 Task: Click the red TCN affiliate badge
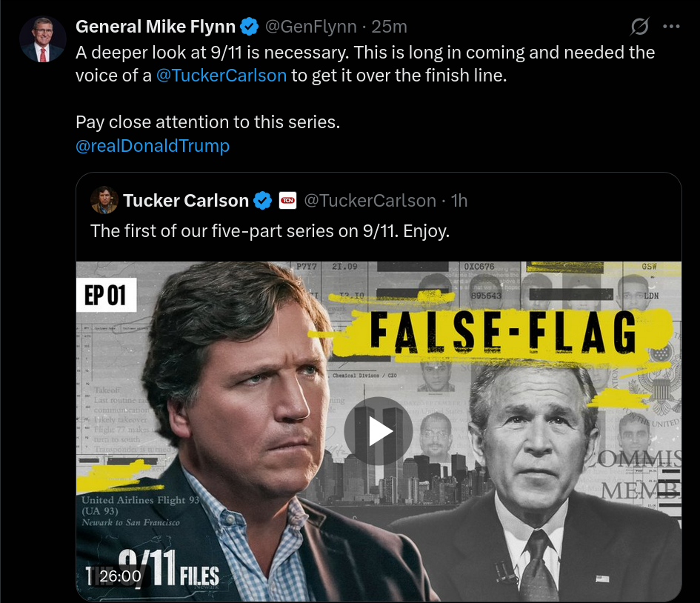[x=287, y=201]
